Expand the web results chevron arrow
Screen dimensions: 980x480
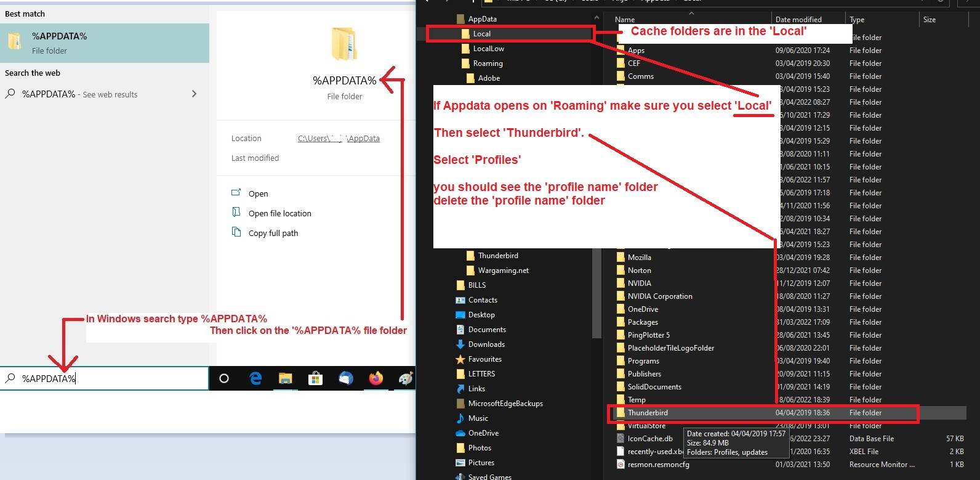tap(195, 94)
